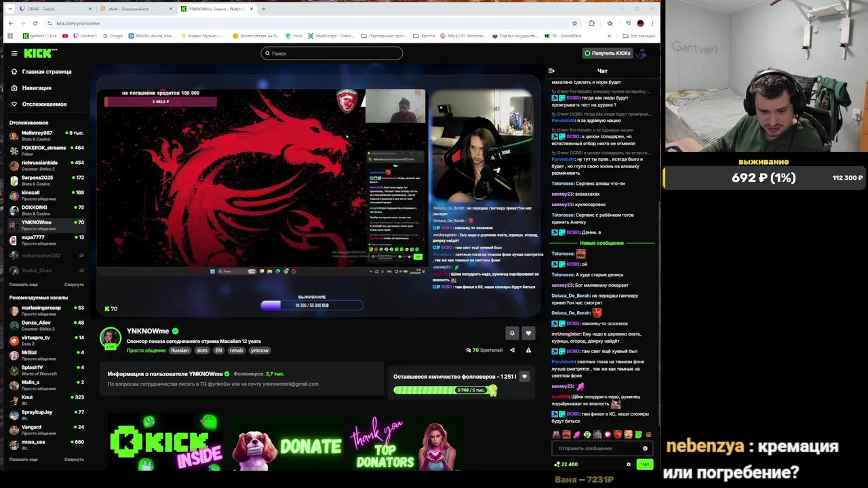Open MrBizl recommended channel

(x=46, y=354)
